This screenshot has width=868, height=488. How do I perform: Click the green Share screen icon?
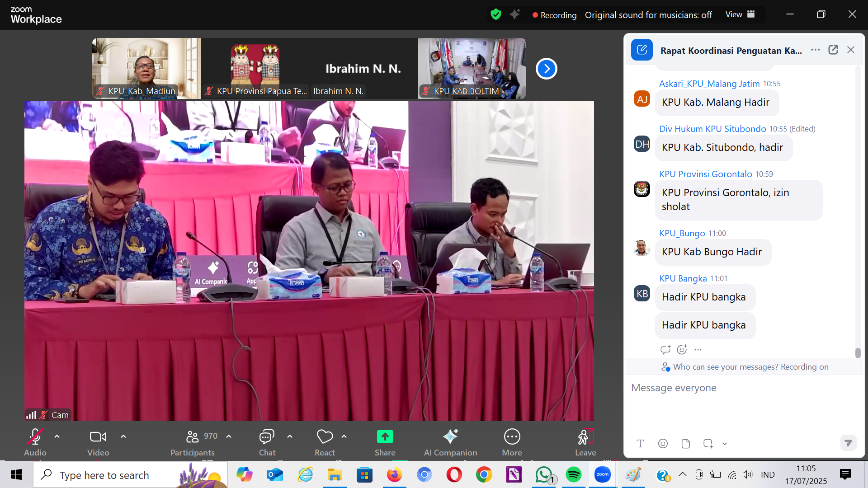click(x=385, y=437)
